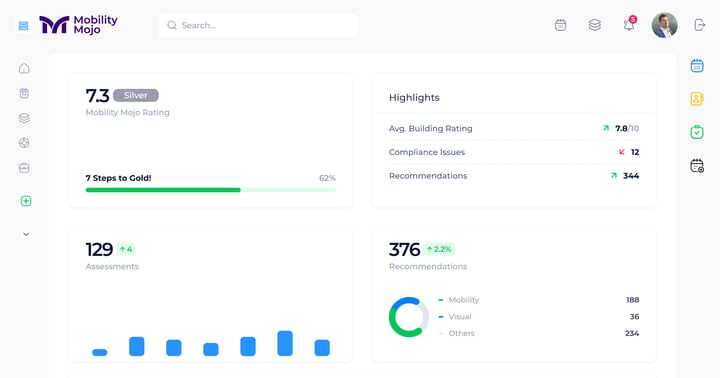Open the blue calendar icon in right rail

click(x=697, y=66)
